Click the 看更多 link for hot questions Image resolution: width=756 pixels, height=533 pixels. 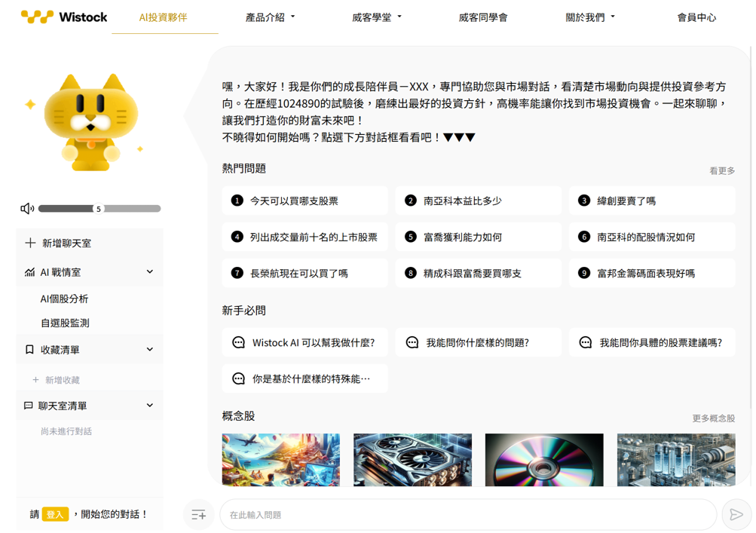click(721, 171)
